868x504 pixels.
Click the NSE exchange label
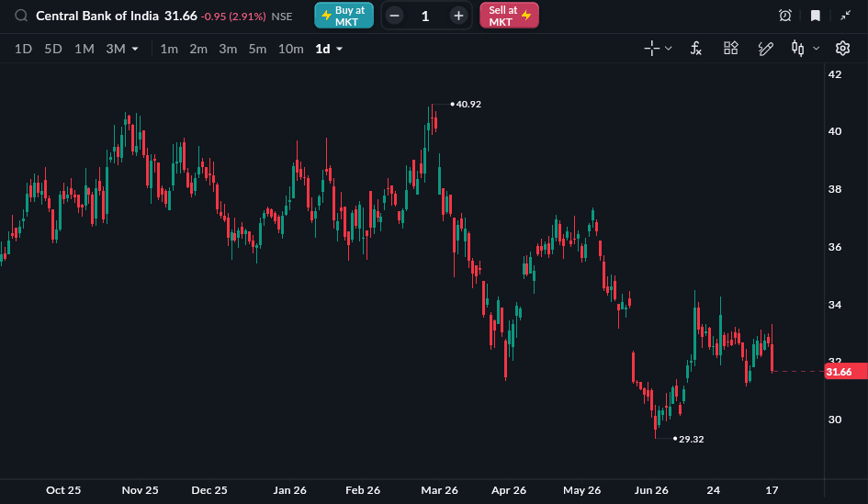click(282, 17)
